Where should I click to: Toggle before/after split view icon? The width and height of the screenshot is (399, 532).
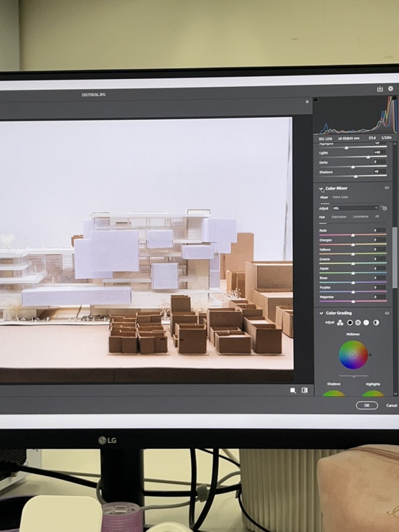(304, 390)
